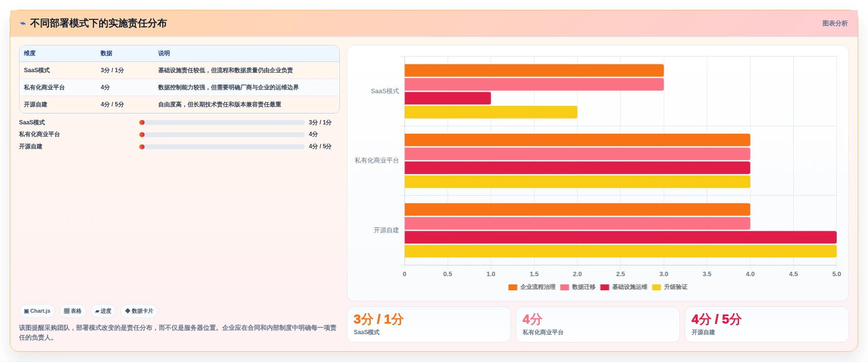Open the 4分 私有化商业平台 data card
The image size is (868, 362).
(x=598, y=324)
